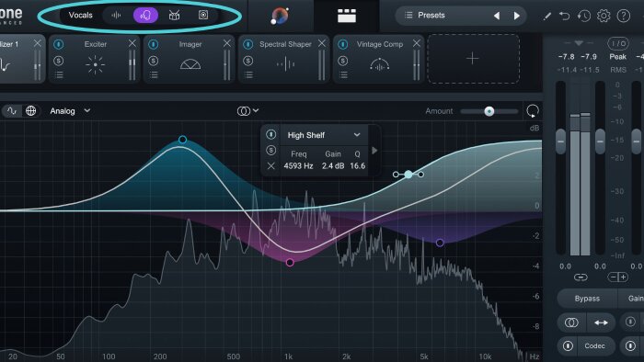This screenshot has height=362, width=644.
Task: Open the Analog mode dropdown
Action: coord(70,110)
